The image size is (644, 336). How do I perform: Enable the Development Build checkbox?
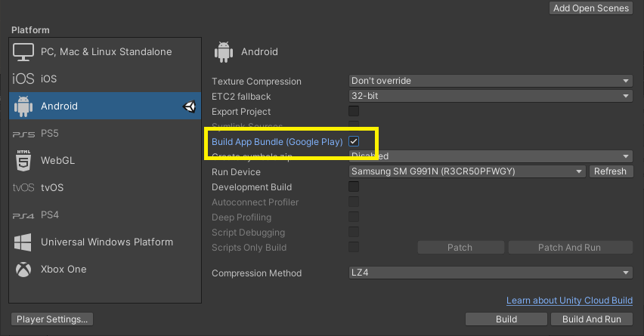tap(354, 186)
